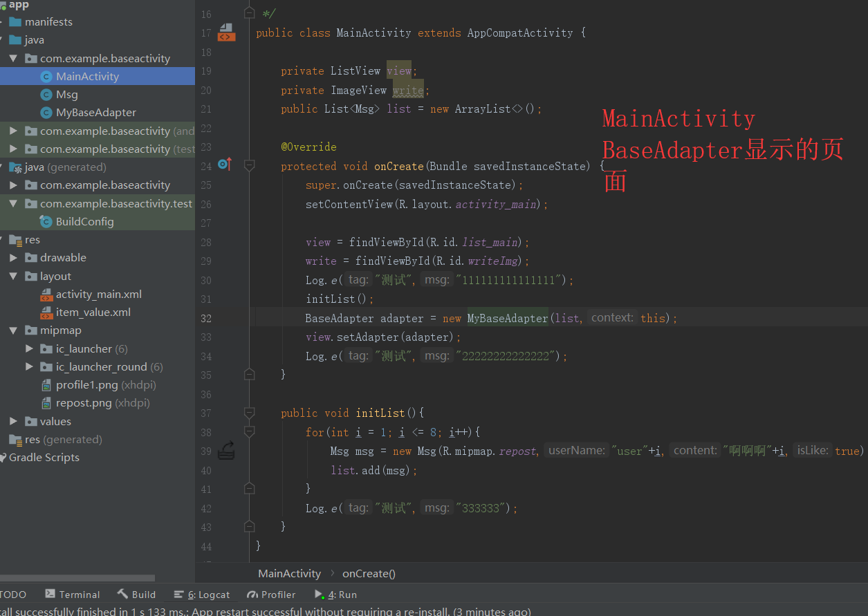868x616 pixels.
Task: Click the BuildConfig class icon
Action: 46,222
